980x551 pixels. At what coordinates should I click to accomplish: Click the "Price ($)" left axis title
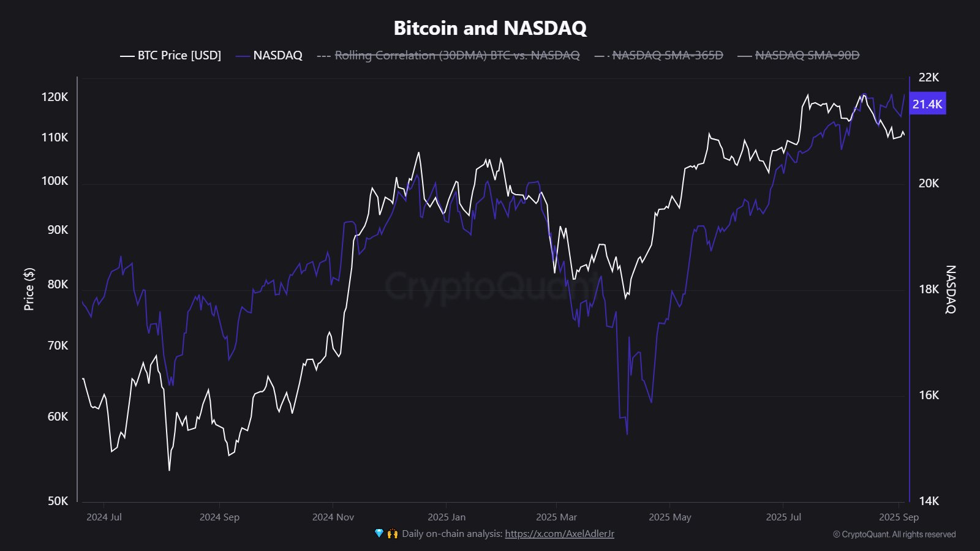click(x=29, y=289)
